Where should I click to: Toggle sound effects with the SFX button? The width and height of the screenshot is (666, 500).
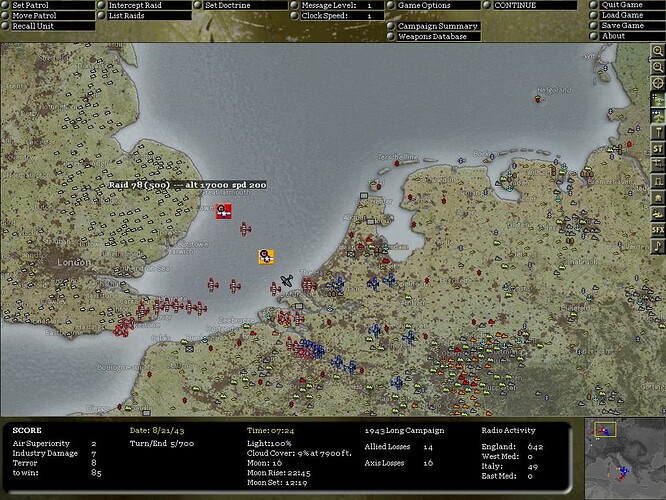tap(658, 230)
